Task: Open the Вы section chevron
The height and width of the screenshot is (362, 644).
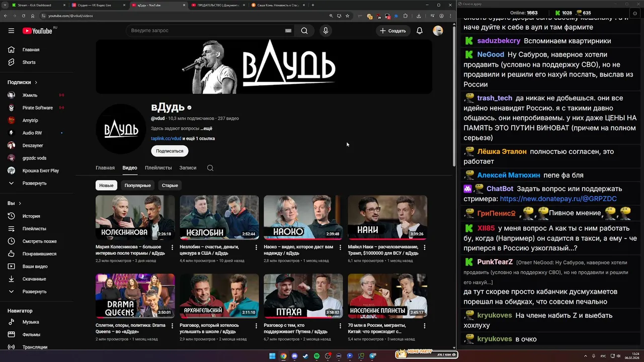Action: tap(20, 204)
